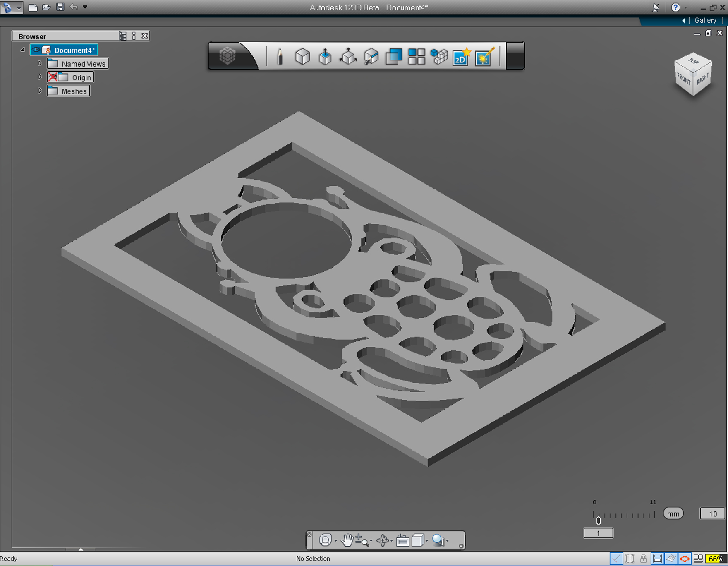The height and width of the screenshot is (566, 728).
Task: Click the 2D star drawing icon
Action: pos(462,56)
